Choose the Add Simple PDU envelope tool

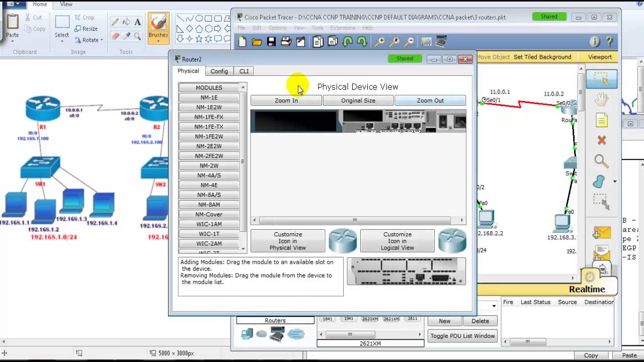(x=601, y=232)
